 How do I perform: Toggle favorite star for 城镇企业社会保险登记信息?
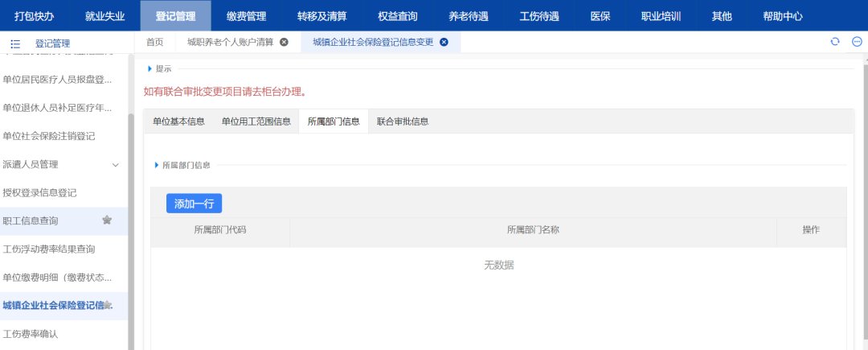coord(108,305)
